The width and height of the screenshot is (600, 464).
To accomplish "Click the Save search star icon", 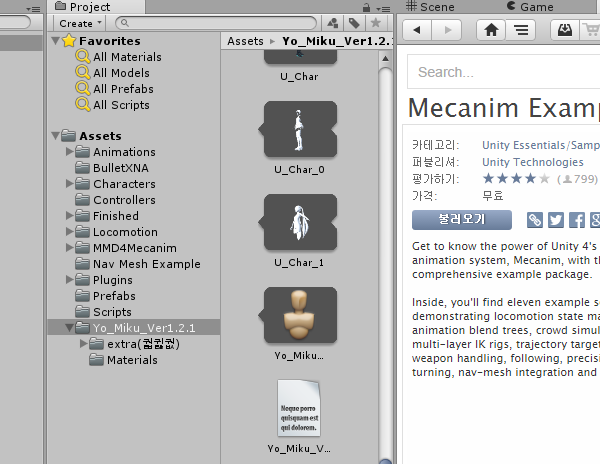I will (376, 23).
